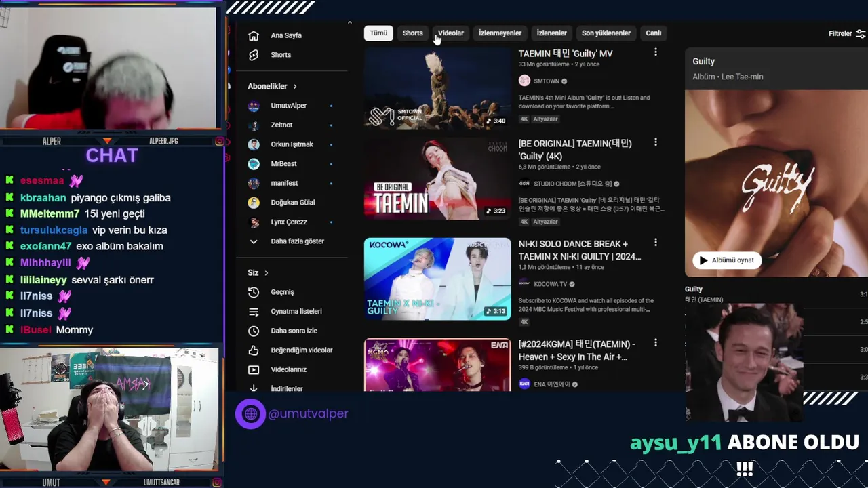Open Shorts icon in sidebar
Image resolution: width=868 pixels, height=488 pixels.
point(254,55)
